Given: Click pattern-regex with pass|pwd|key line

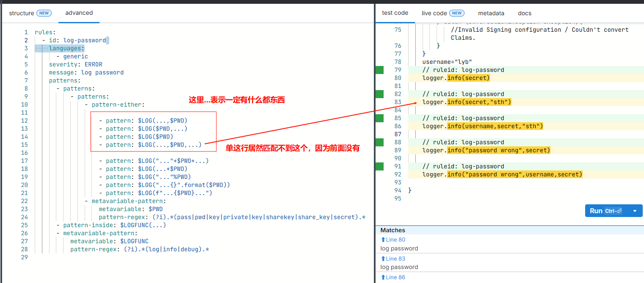Looking at the screenshot, I should click(x=232, y=217).
